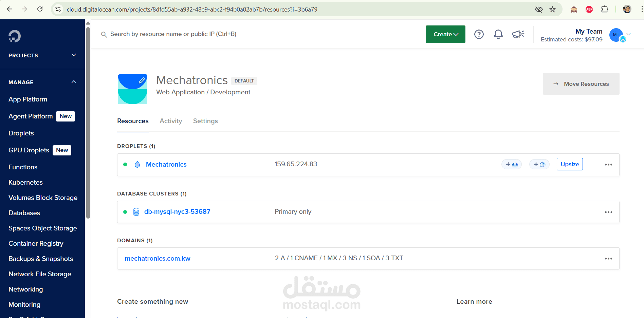Click the Web Application / Development description
Screen dimensions: 644x318
[x=203, y=92]
